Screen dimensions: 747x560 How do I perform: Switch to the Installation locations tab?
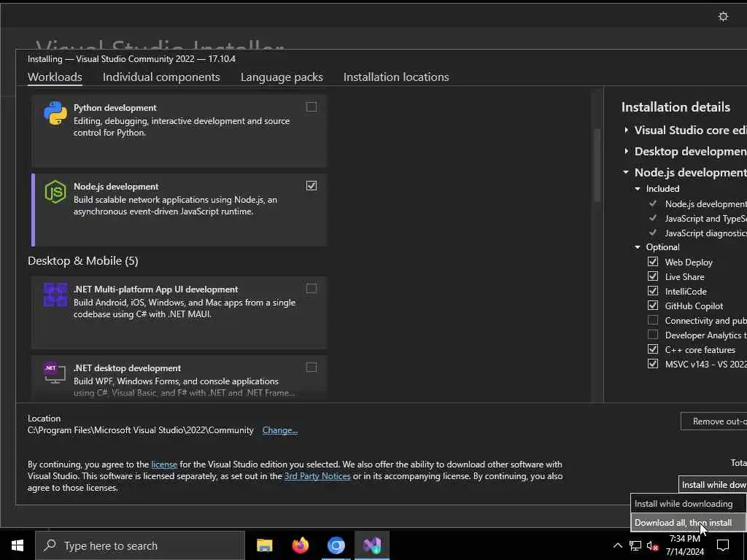tap(396, 77)
